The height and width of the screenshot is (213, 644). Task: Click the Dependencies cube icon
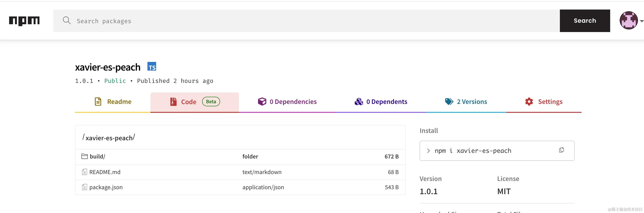point(262,102)
